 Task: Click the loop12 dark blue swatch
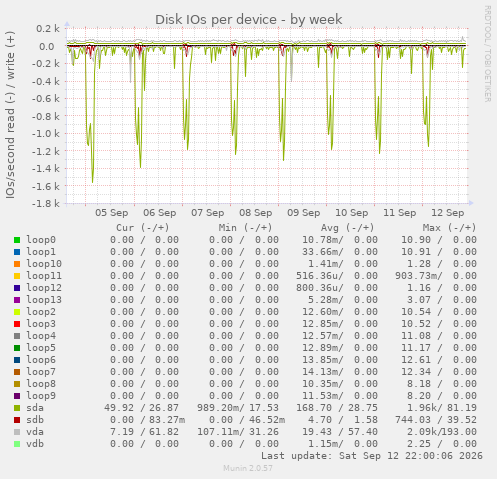[17, 288]
